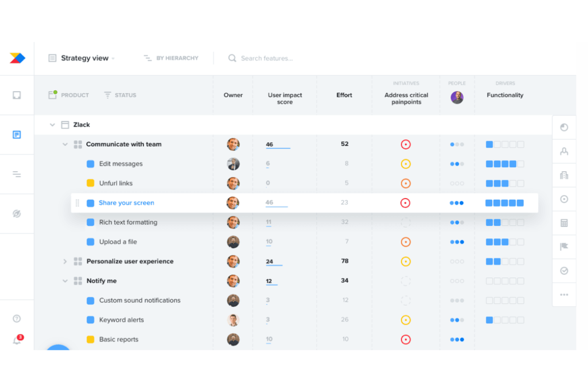This screenshot has height=392, width=588.
Task: Open the features board icon in sidebar
Action: click(x=17, y=135)
